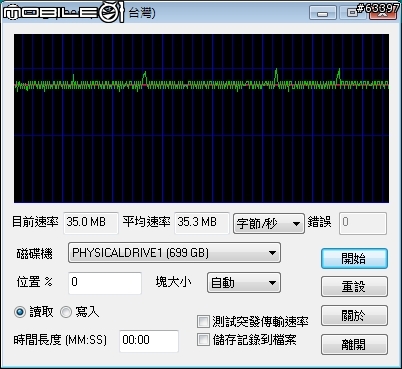The height and width of the screenshot is (369, 402).
Task: Click the 錯誤 error count field
Action: click(363, 223)
